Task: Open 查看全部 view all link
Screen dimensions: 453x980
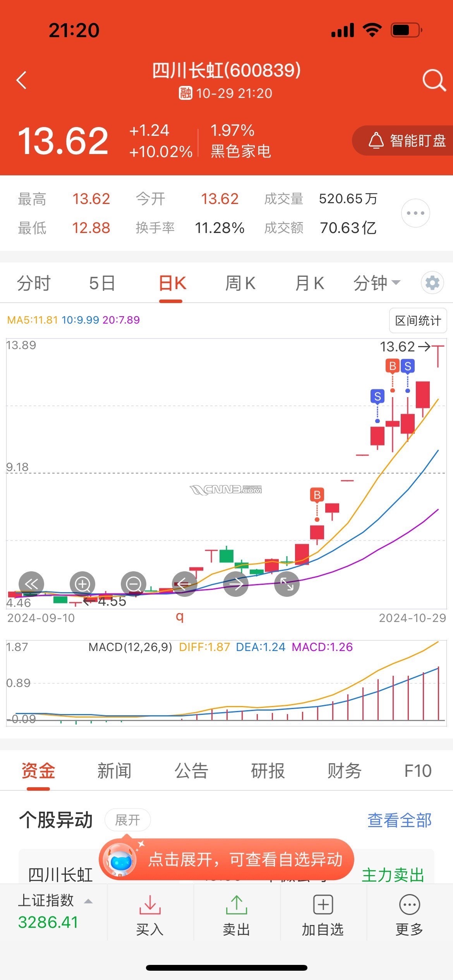Action: click(x=400, y=820)
